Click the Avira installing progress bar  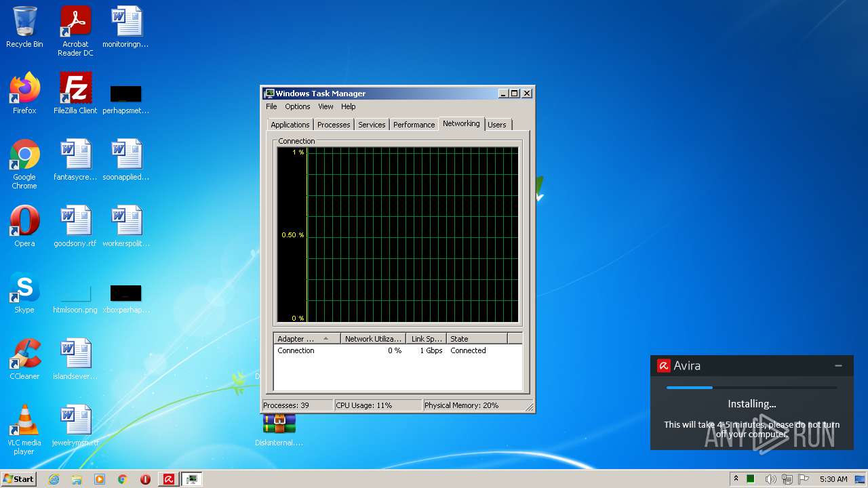click(x=751, y=388)
